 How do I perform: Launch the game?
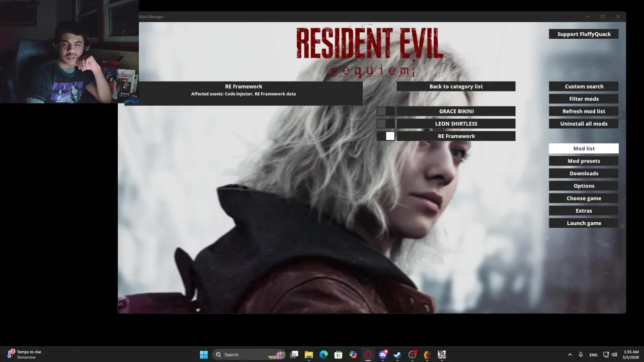584,223
